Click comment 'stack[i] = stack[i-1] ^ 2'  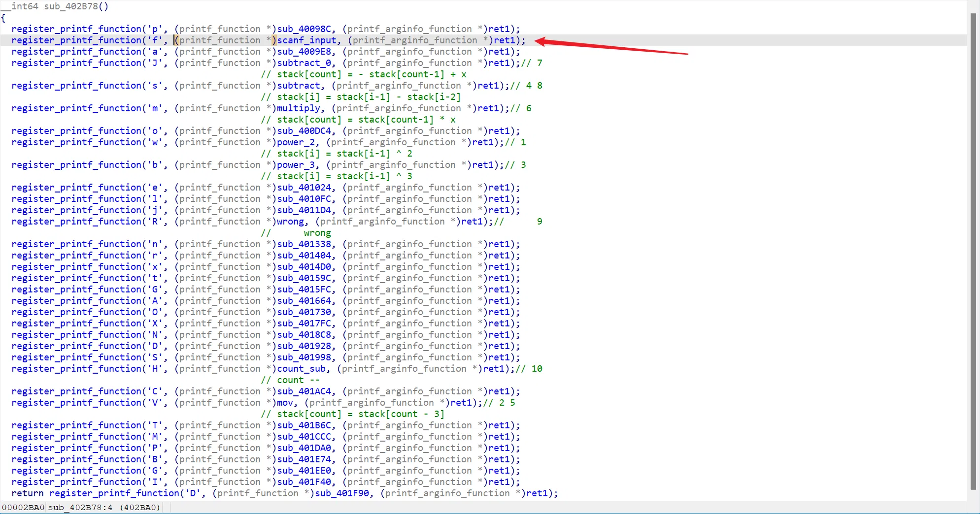[x=344, y=154]
